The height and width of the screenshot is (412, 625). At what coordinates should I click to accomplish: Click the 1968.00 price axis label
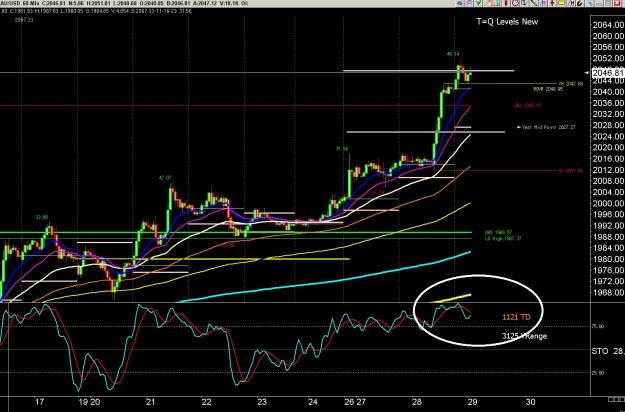pos(608,292)
